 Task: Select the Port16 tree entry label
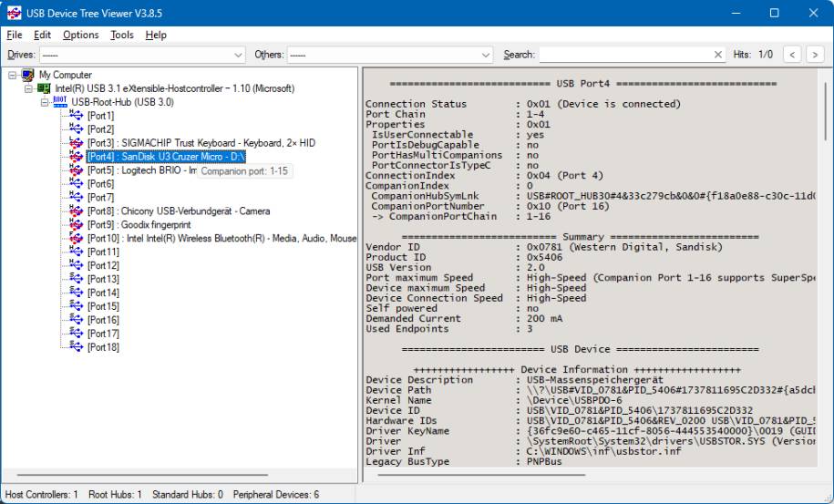(103, 320)
